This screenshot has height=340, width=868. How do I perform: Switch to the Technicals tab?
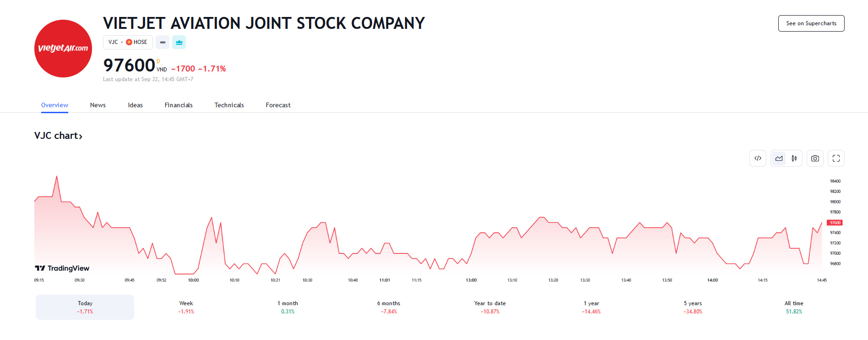tap(229, 105)
